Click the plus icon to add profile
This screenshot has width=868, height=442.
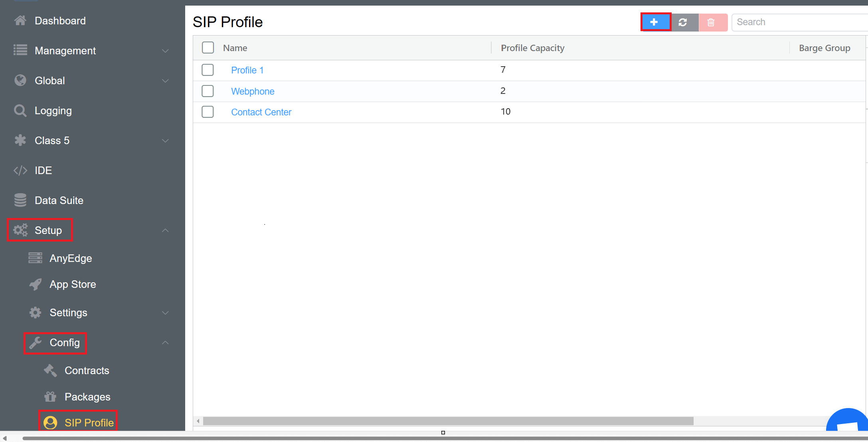coord(655,22)
